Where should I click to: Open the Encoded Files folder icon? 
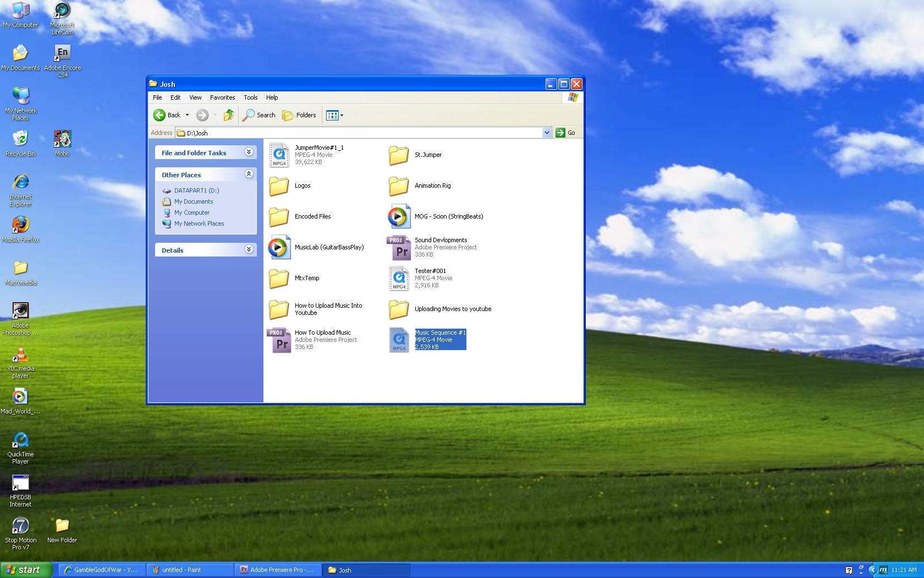pos(279,216)
